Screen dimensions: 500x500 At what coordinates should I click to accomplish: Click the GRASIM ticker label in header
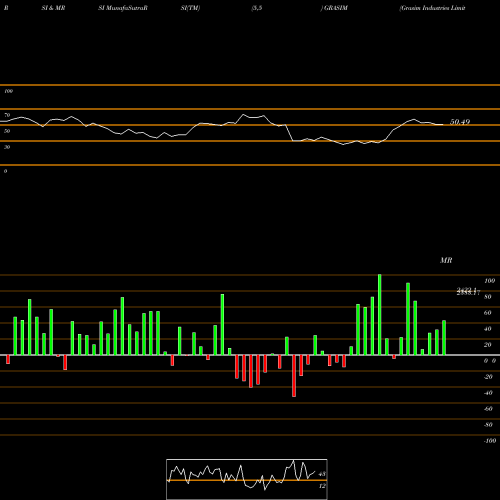tap(336, 8)
